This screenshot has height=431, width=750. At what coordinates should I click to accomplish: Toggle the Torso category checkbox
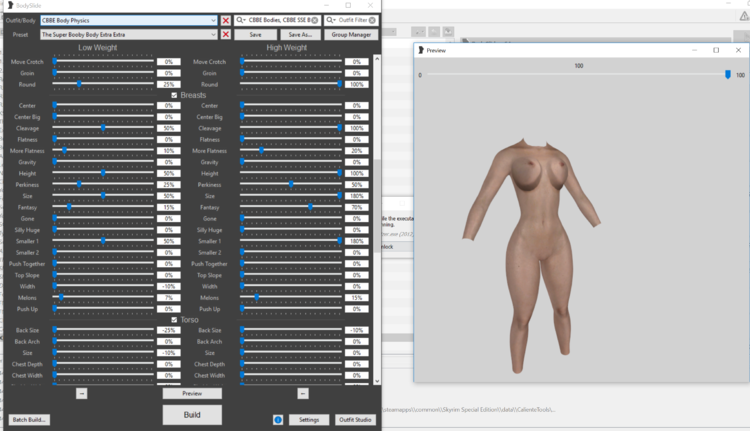[174, 320]
